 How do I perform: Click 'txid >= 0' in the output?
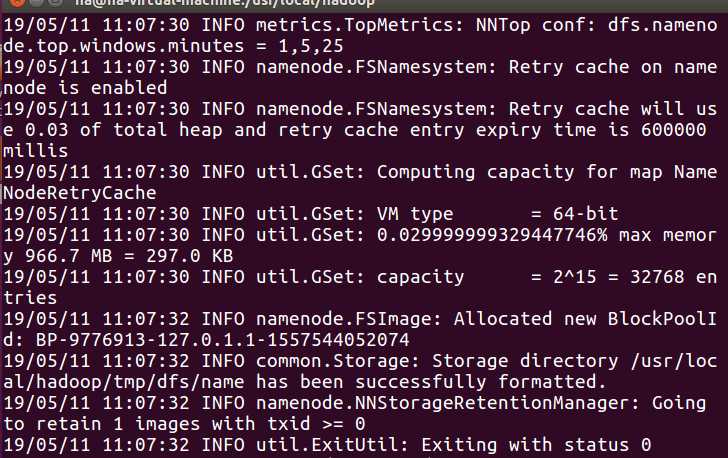pos(316,424)
